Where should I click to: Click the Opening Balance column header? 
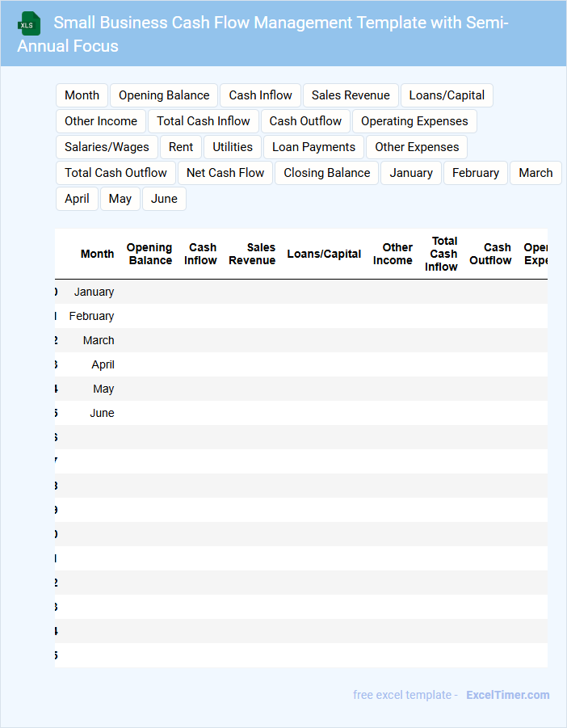click(149, 254)
